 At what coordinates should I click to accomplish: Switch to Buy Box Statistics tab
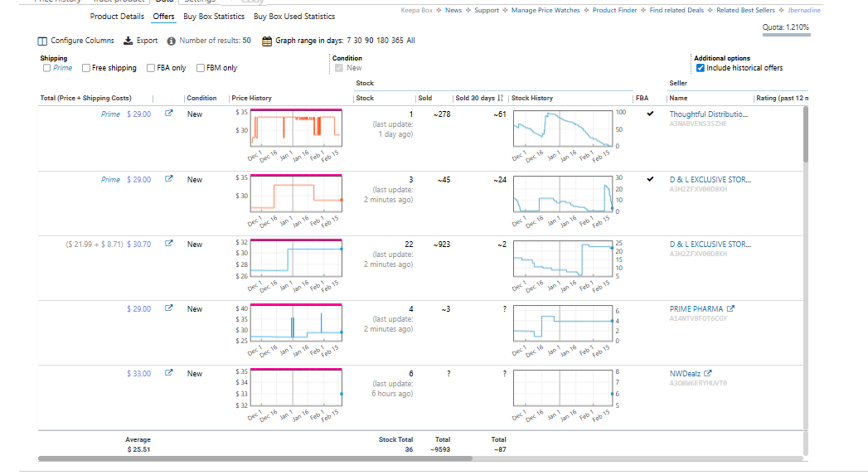click(213, 17)
